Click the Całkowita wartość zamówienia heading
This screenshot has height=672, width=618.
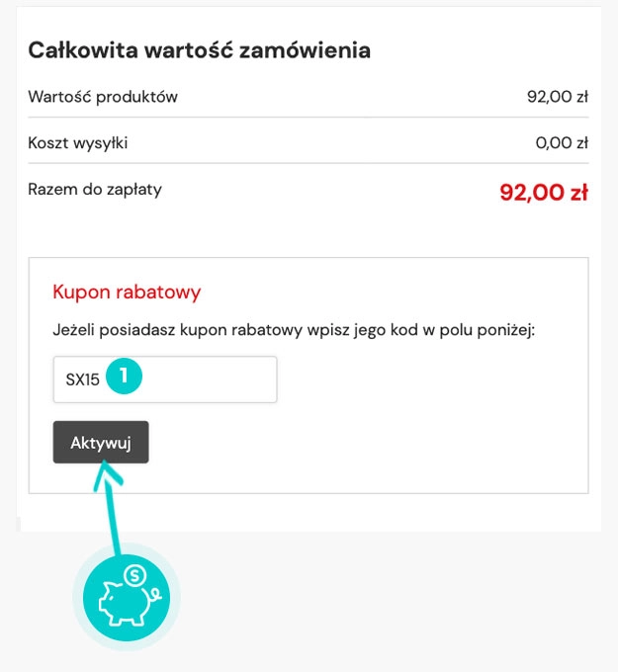pyautogui.click(x=199, y=49)
